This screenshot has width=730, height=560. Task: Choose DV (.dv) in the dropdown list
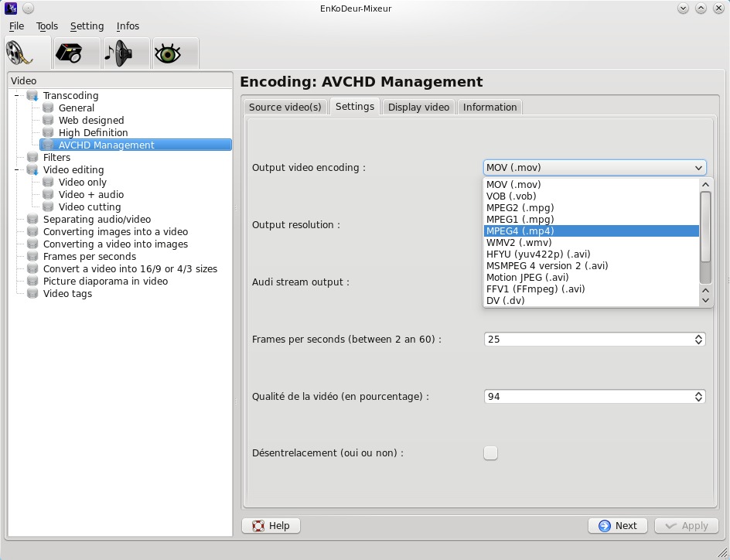coord(592,301)
